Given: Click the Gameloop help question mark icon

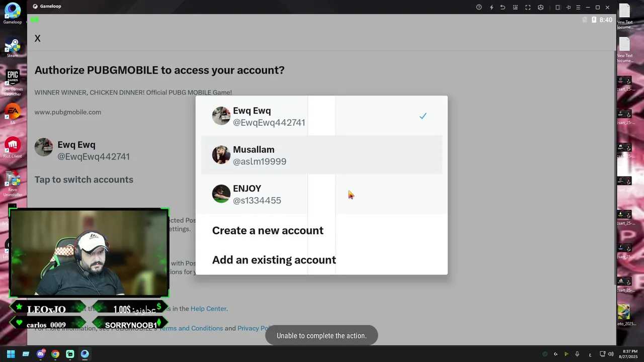Looking at the screenshot, I should click(x=478, y=7).
